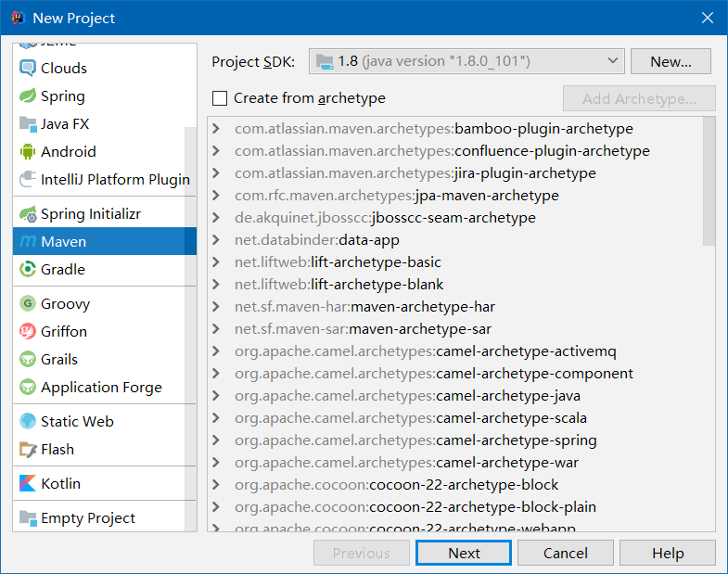The image size is (728, 574).
Task: Expand camel-archetype-war chevron
Action: pos(216,463)
